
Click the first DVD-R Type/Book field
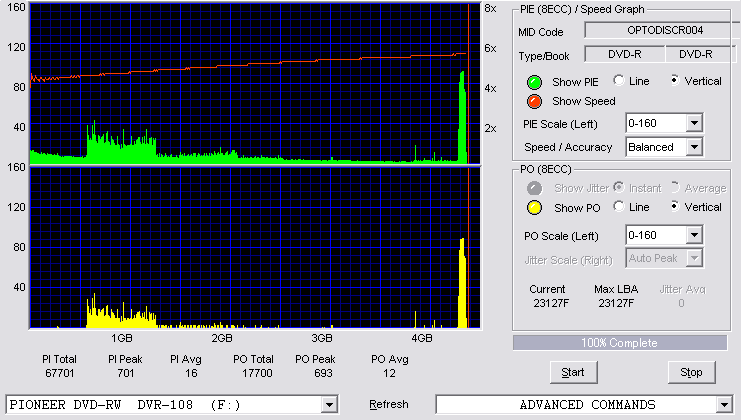tap(625, 54)
